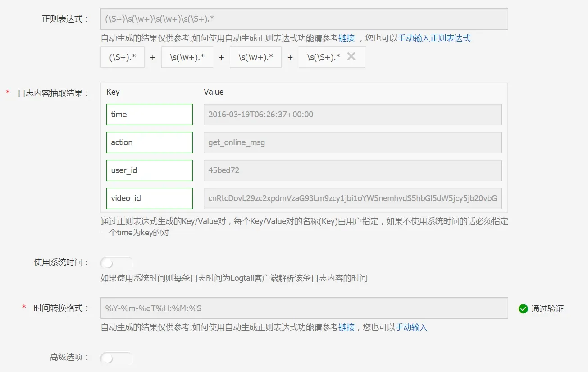Open the 链接 regex help link

click(346, 38)
